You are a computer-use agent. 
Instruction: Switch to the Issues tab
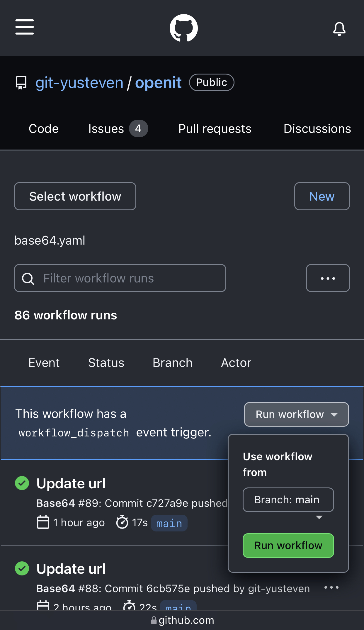coord(118,129)
